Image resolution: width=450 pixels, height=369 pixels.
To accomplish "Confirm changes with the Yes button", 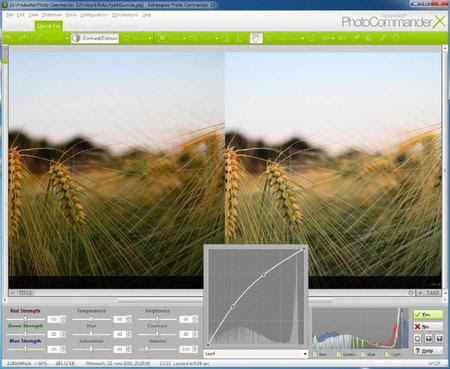I will [x=428, y=314].
